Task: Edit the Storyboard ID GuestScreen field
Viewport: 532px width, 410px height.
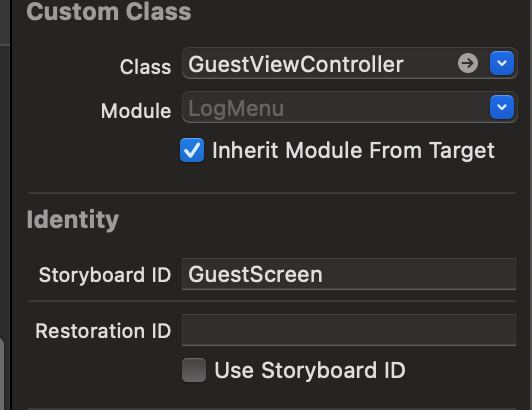Action: tap(349, 274)
